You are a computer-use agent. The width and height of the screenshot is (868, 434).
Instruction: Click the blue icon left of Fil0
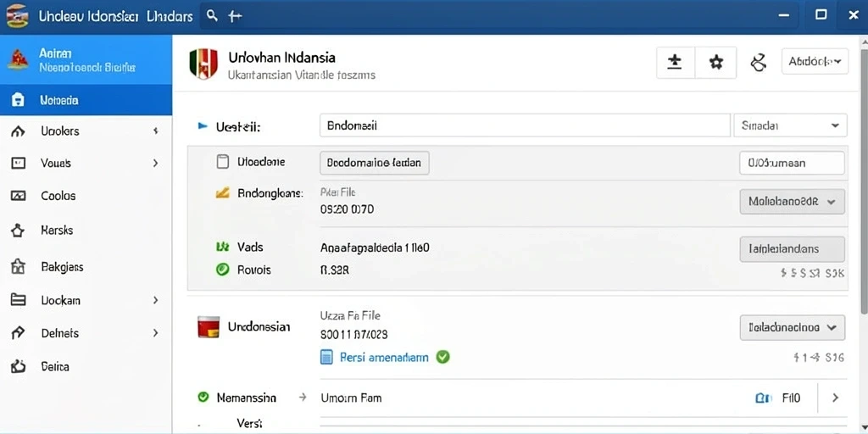tap(764, 398)
